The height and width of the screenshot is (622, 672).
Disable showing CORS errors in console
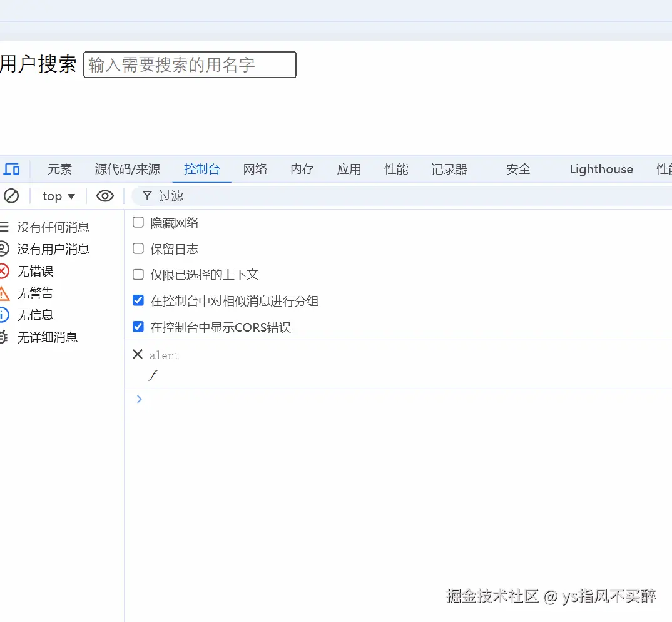coord(138,327)
